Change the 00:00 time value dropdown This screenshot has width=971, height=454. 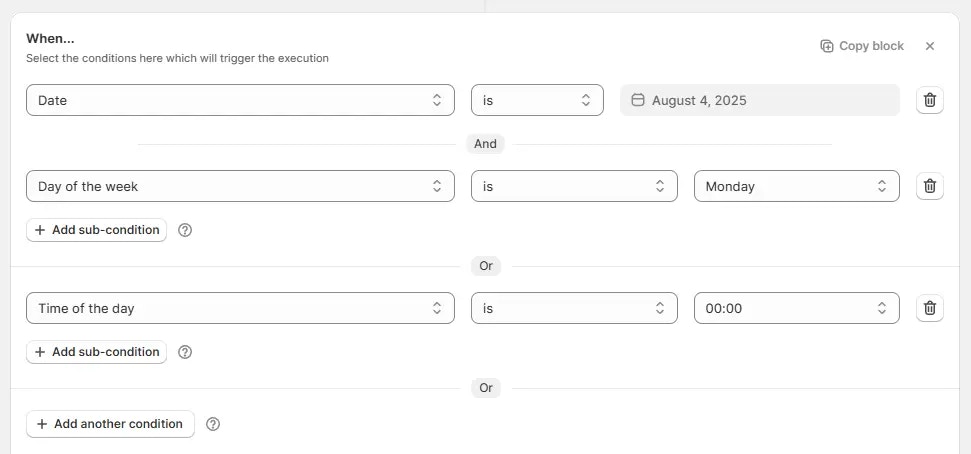(796, 308)
